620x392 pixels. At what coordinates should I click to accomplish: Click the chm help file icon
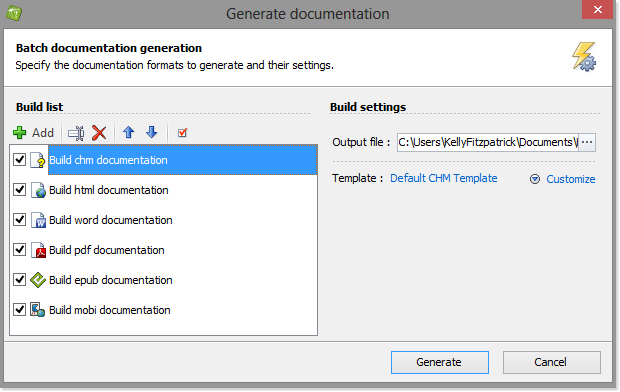pos(38,160)
